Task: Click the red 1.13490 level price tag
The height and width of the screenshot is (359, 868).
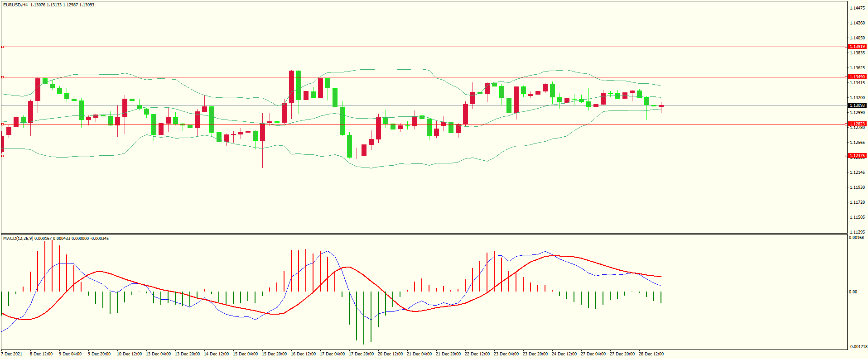Action: pos(857,77)
